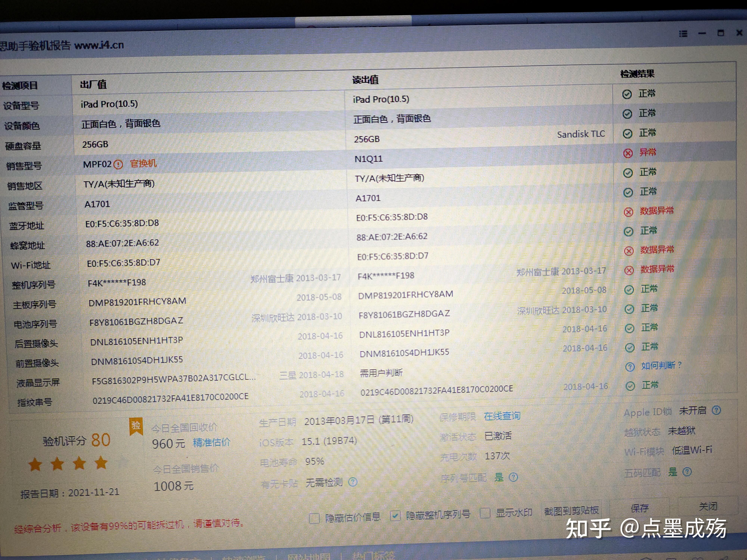This screenshot has height=560, width=747.
Task: Click the green 正常 check icon for 设备型号
Action: [x=627, y=94]
